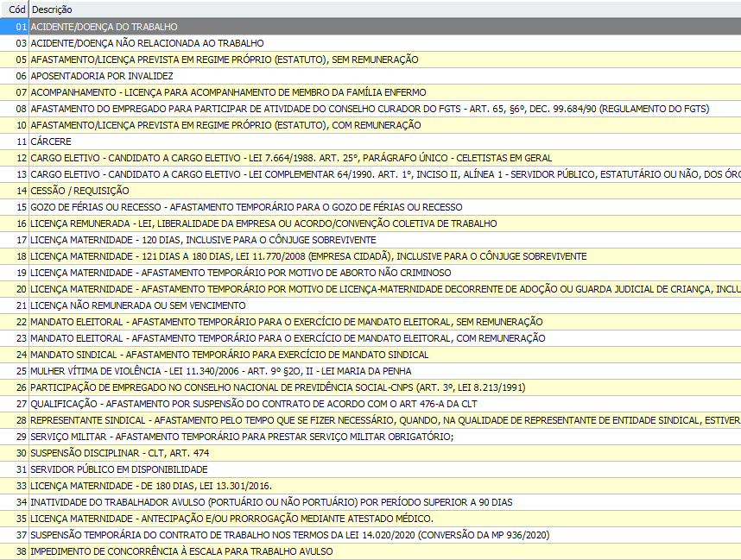The width and height of the screenshot is (741, 560).
Task: Select row 01 ACIDENTE/DOENÇA DO TRABALHO
Action: 370,27
